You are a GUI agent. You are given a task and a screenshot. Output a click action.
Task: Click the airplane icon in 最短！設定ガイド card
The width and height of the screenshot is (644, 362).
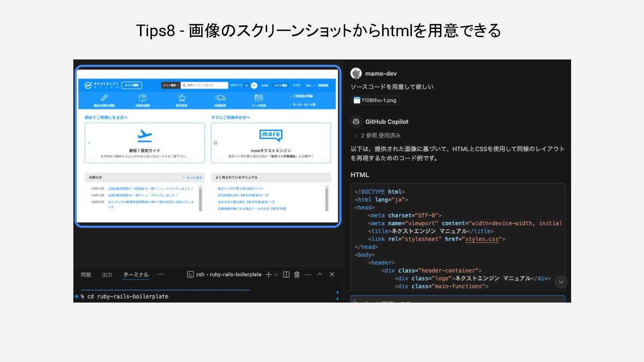pyautogui.click(x=144, y=135)
